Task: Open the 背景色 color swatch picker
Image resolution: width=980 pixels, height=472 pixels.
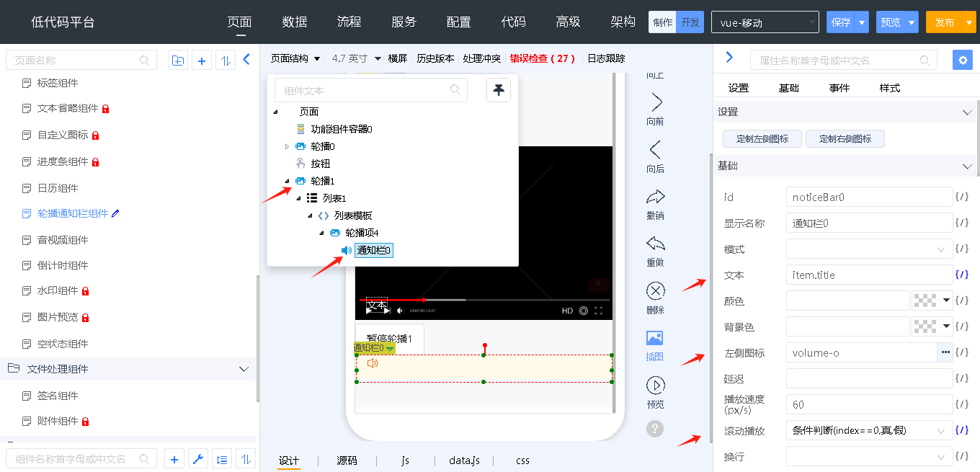Action: (932, 326)
